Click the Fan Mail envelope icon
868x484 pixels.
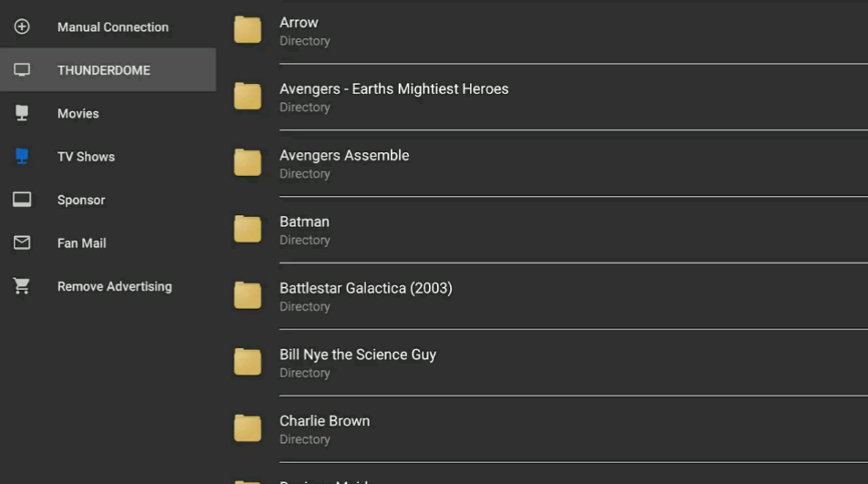click(22, 242)
